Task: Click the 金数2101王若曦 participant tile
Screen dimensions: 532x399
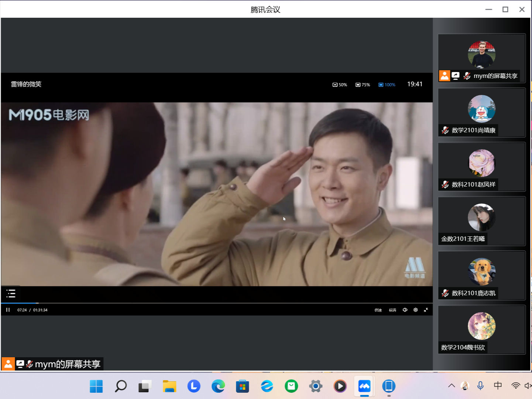Action: point(481,221)
